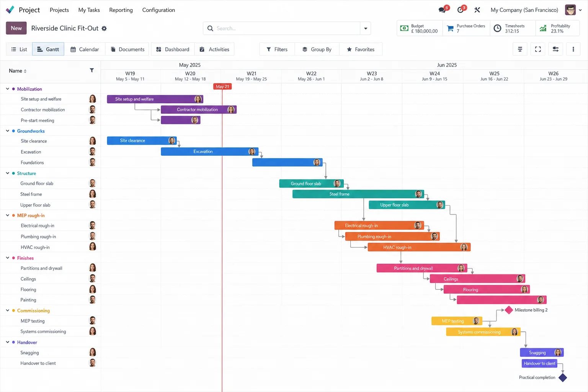This screenshot has width=588, height=392.
Task: Open the vertical ellipsis more menu
Action: pyautogui.click(x=573, y=49)
